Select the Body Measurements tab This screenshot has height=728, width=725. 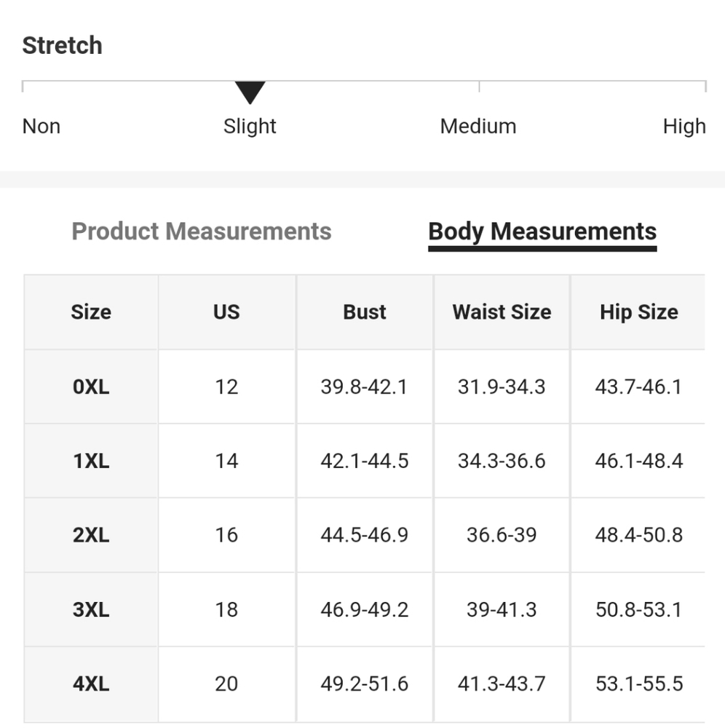542,232
